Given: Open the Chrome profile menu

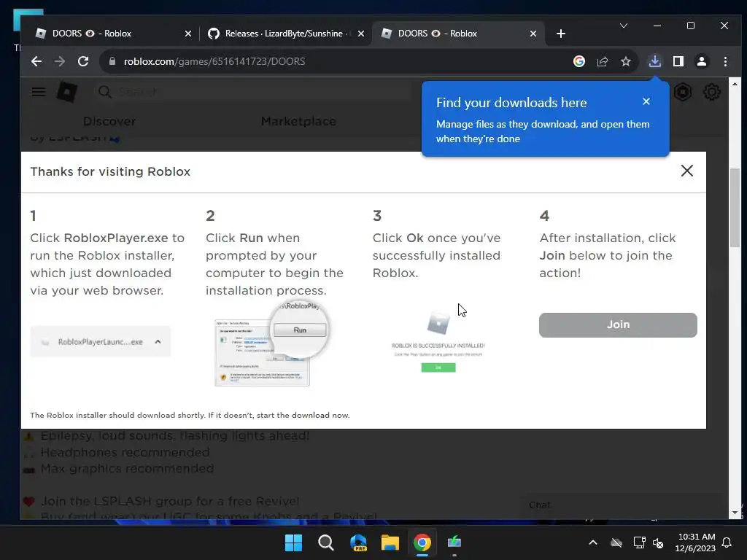Looking at the screenshot, I should (x=702, y=61).
